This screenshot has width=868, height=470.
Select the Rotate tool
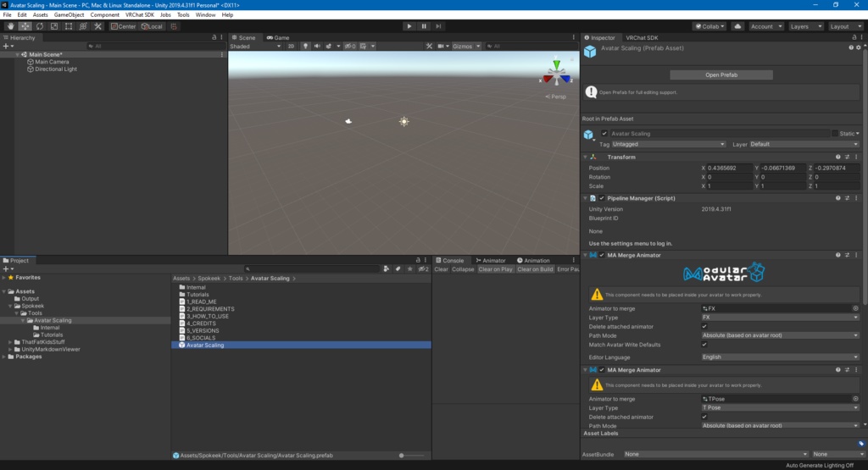pyautogui.click(x=39, y=26)
